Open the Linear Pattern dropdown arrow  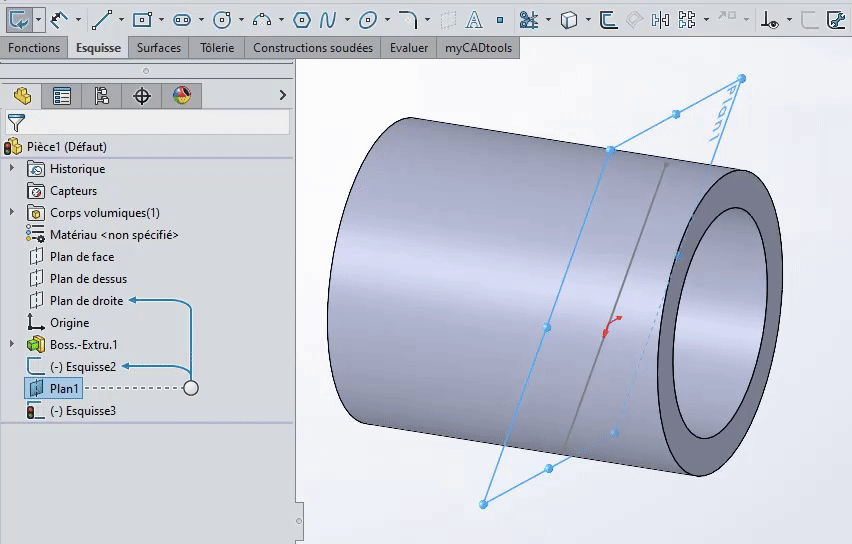706,20
